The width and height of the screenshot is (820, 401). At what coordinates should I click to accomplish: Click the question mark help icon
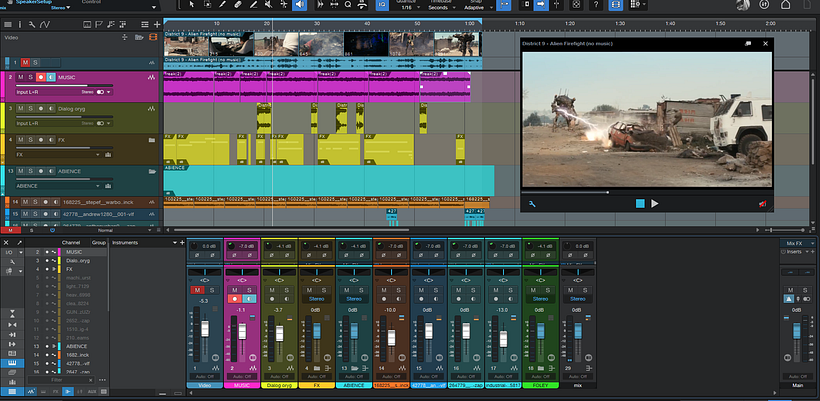coord(596,5)
